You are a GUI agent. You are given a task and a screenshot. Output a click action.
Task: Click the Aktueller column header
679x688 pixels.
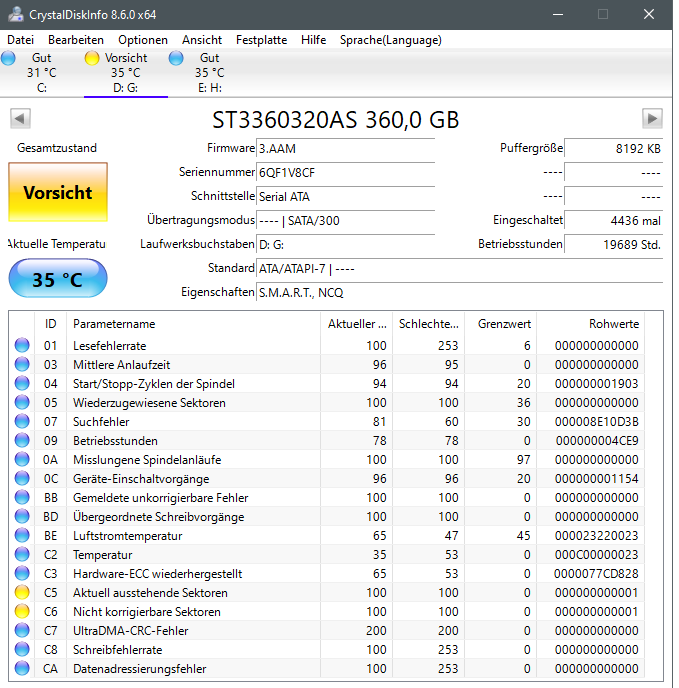(x=356, y=324)
